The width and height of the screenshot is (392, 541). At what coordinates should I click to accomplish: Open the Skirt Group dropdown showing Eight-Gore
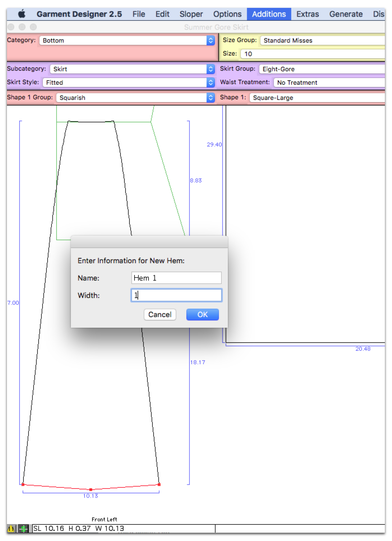tap(322, 69)
